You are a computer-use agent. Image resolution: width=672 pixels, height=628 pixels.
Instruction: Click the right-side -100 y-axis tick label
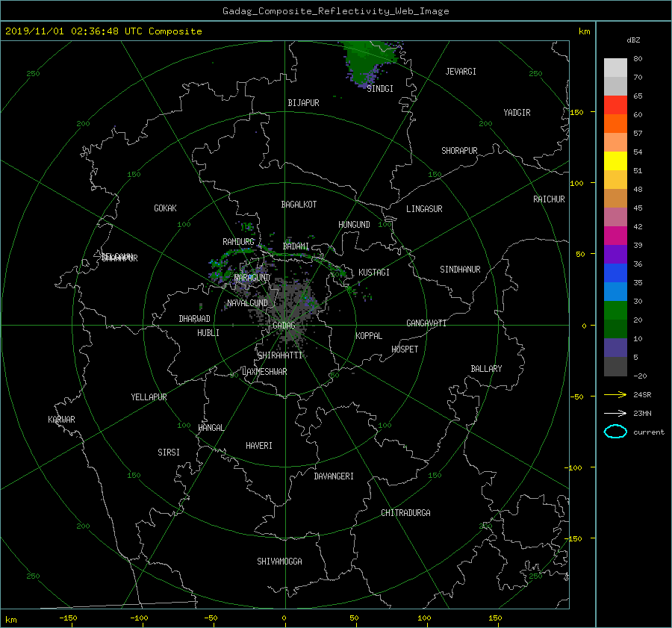pos(573,467)
